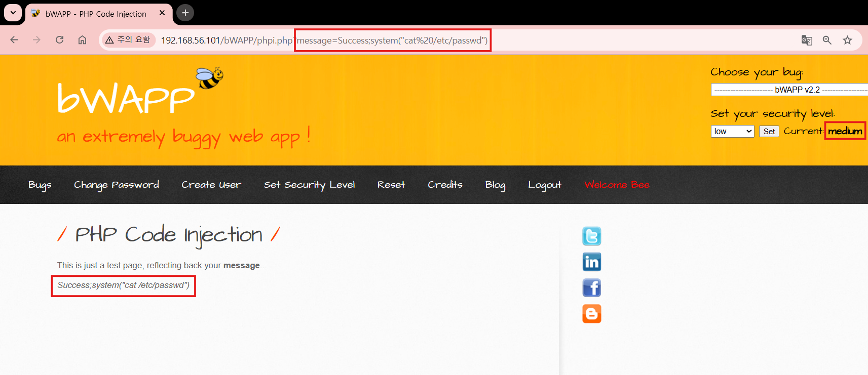The height and width of the screenshot is (375, 868).
Task: Bookmark this page with the star icon
Action: pos(847,40)
